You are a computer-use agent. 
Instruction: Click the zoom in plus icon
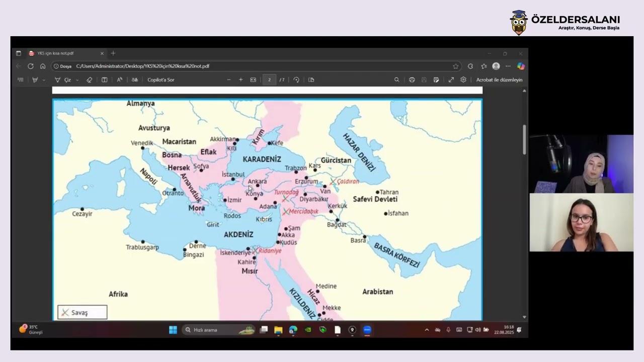pos(240,79)
